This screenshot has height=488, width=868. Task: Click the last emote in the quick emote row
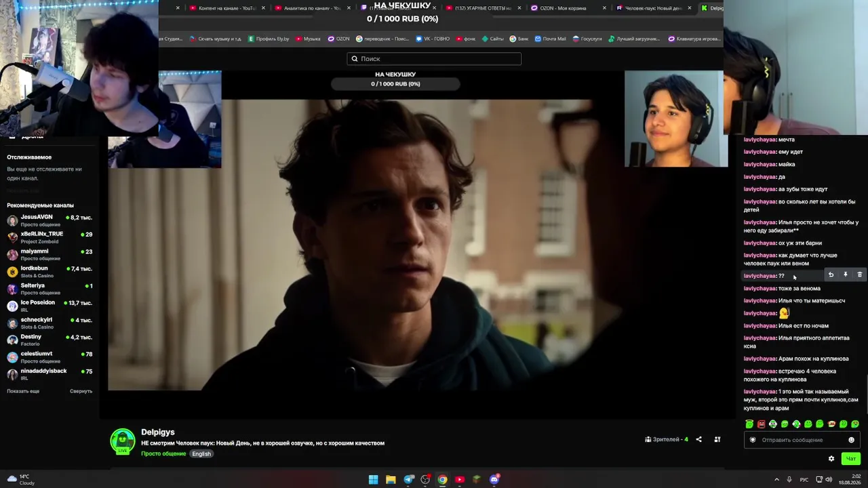click(x=855, y=424)
